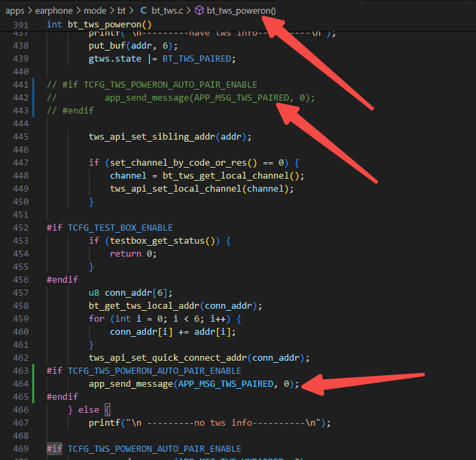Click the C language file icon in breadcrumb
476x460 pixels.
pyautogui.click(x=144, y=11)
